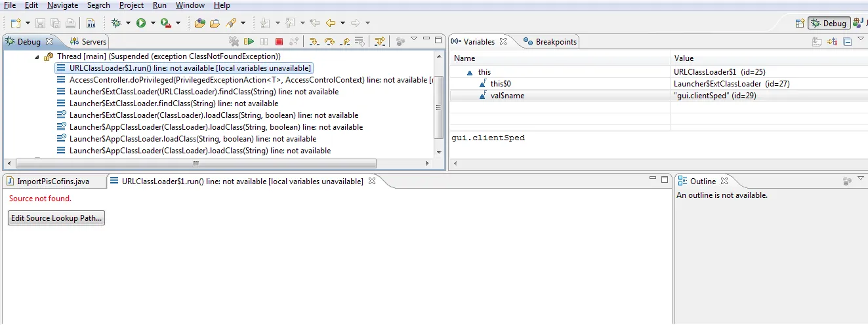Open the Project menu
Image resolution: width=868 pixels, height=325 pixels.
tap(131, 5)
